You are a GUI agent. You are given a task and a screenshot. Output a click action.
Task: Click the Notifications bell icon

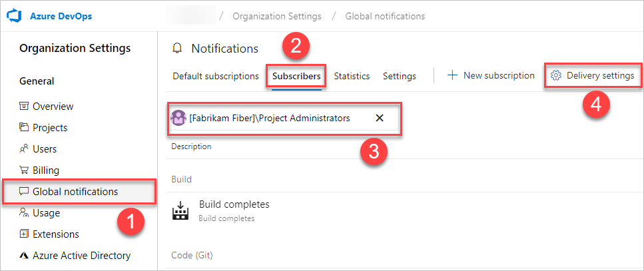pyautogui.click(x=177, y=49)
